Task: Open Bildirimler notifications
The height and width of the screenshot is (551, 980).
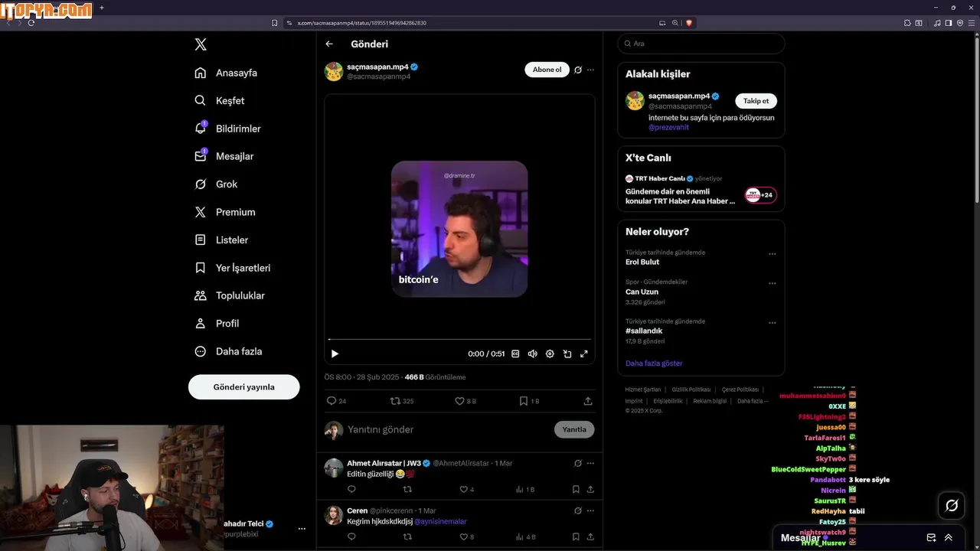Action: (227, 129)
